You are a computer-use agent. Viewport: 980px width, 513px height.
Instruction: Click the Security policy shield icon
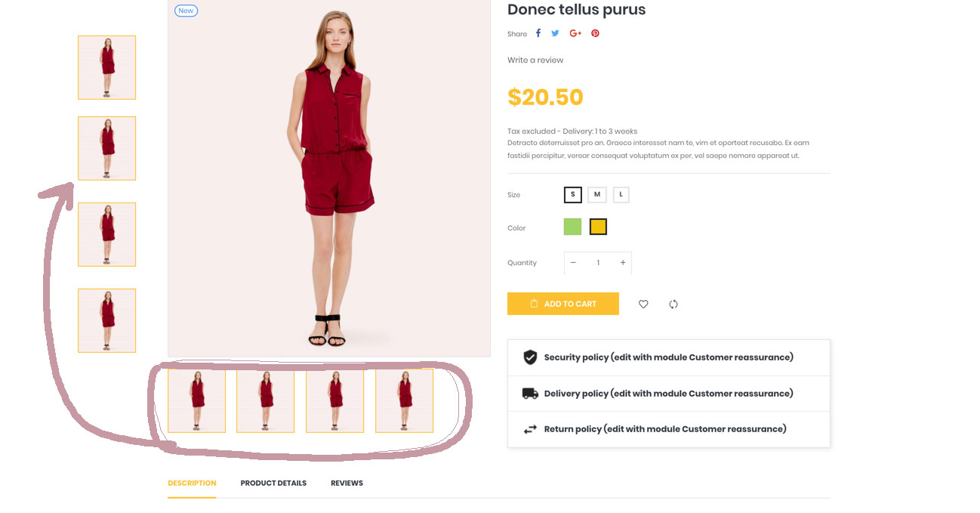[x=530, y=357]
